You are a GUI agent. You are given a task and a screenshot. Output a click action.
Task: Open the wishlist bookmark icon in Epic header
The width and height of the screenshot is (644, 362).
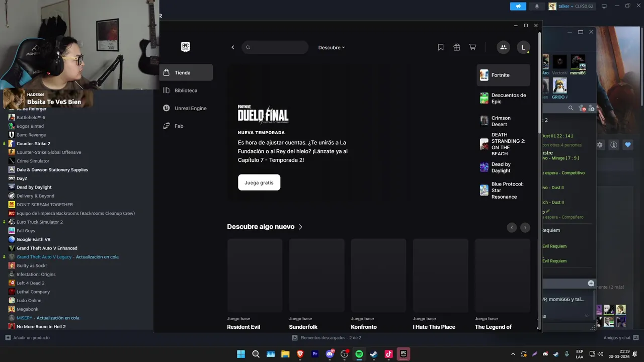(x=441, y=47)
